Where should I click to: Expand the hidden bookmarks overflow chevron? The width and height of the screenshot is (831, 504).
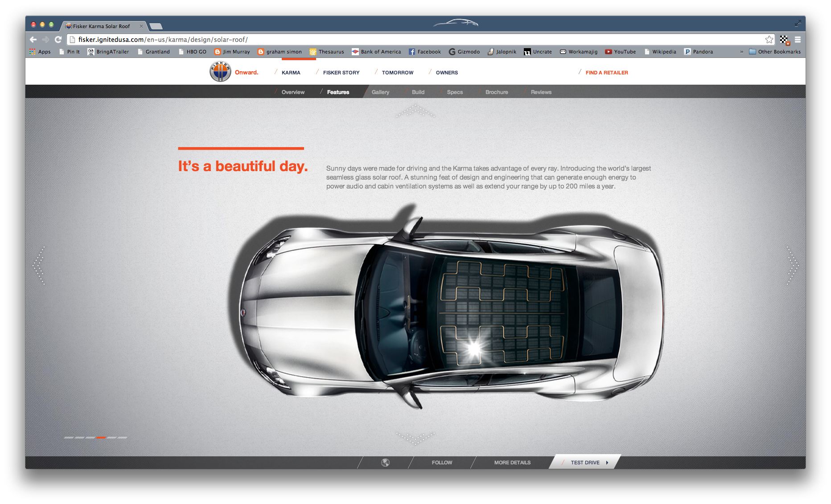click(742, 52)
